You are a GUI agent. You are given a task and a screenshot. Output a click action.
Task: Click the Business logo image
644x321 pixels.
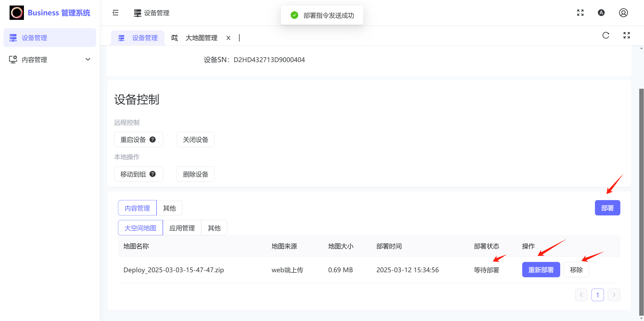(17, 13)
